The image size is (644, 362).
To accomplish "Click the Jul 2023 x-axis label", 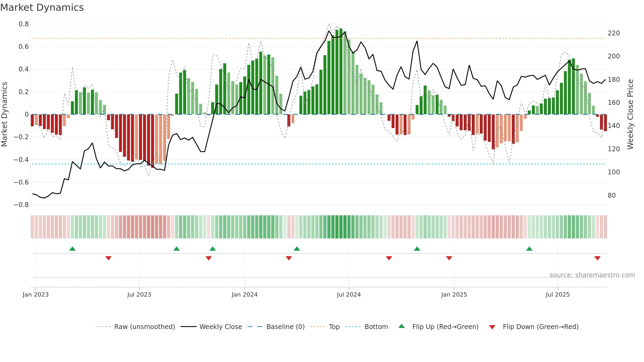I will [x=139, y=294].
